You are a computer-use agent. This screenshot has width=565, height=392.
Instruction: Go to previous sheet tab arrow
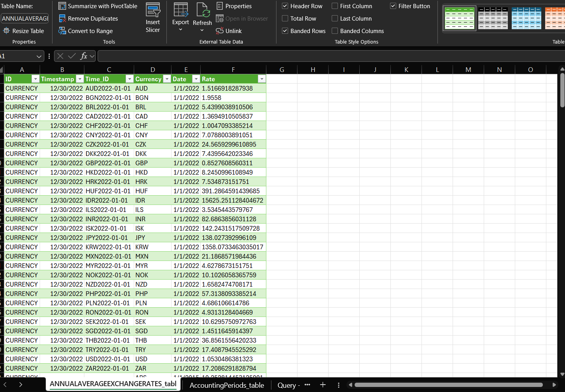click(x=5, y=385)
